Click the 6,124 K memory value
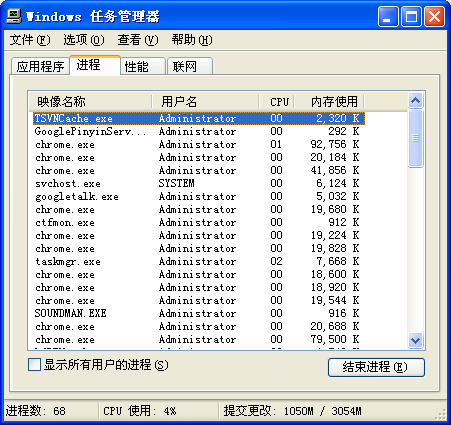The image size is (451, 425). (x=338, y=183)
